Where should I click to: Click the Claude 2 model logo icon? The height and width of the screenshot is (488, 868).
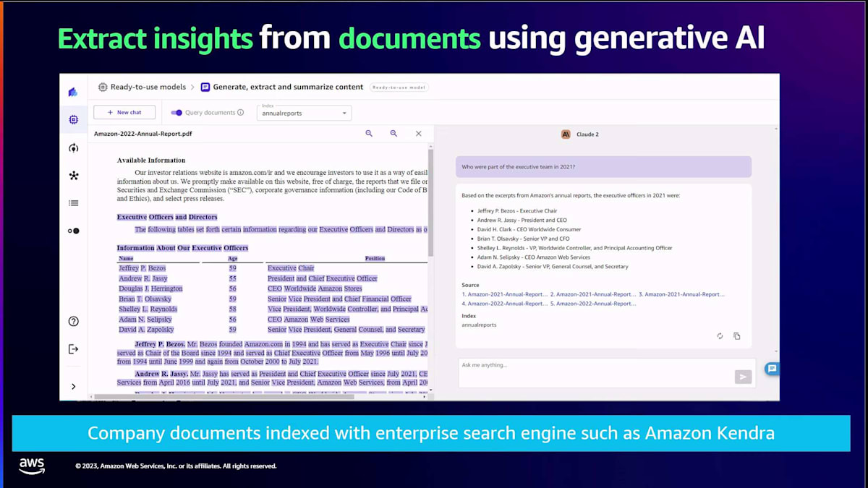(566, 134)
